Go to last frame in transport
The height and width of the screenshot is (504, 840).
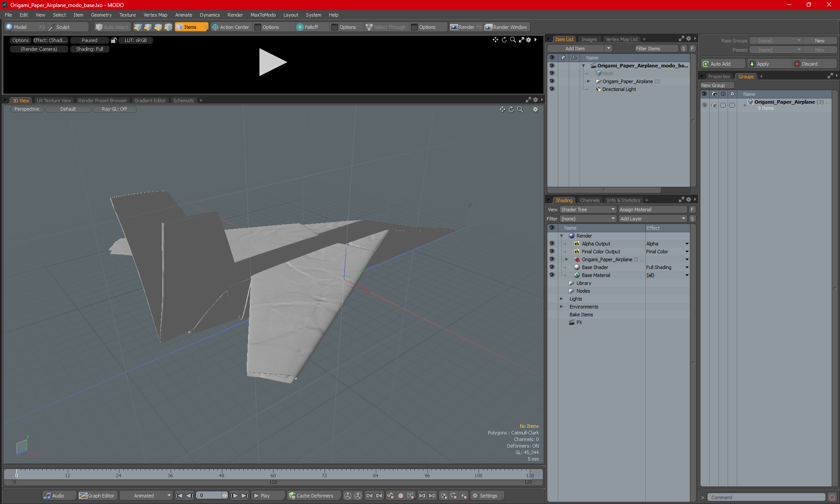[245, 496]
